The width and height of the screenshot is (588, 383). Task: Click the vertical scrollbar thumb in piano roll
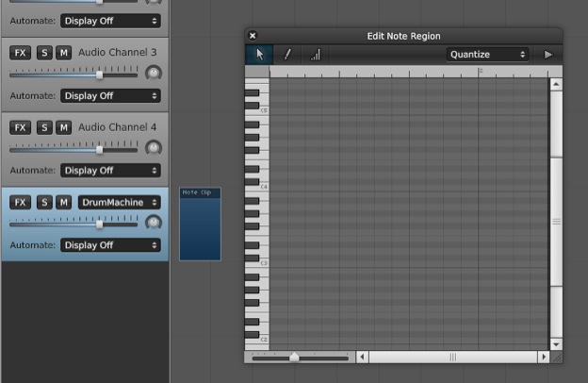556,222
